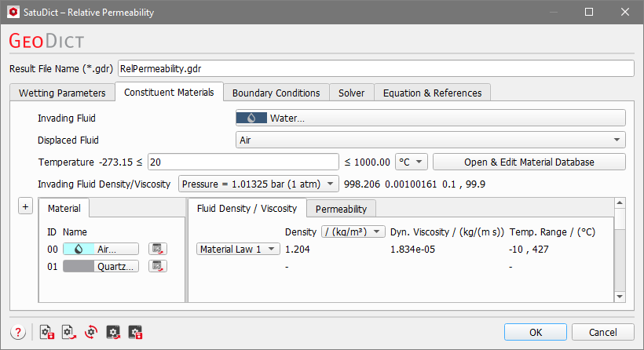Viewport: 644px width, 350px height.
Task: Click the density value 1.204
Action: pos(298,249)
